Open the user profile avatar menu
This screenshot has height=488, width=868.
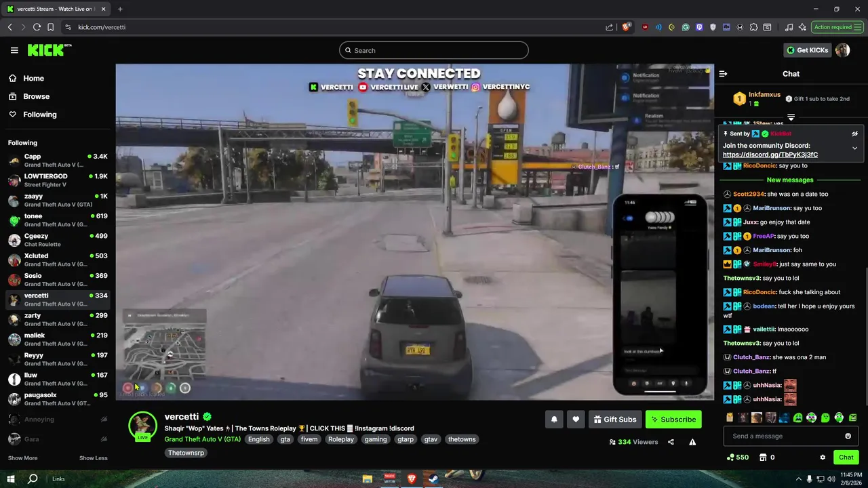tap(843, 50)
